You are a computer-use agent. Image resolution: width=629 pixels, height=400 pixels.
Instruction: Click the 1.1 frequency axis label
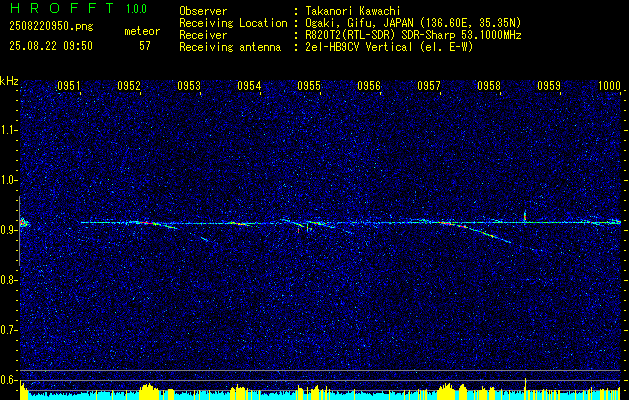pyautogui.click(x=9, y=130)
